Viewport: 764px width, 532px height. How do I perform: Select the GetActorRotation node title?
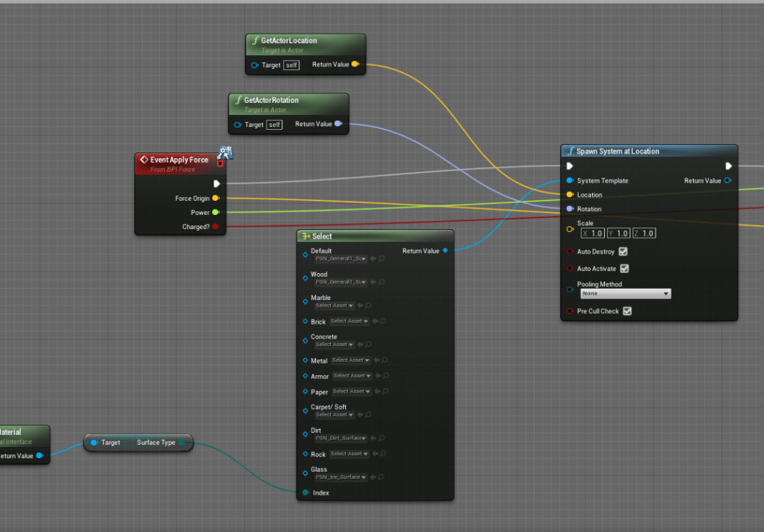271,100
